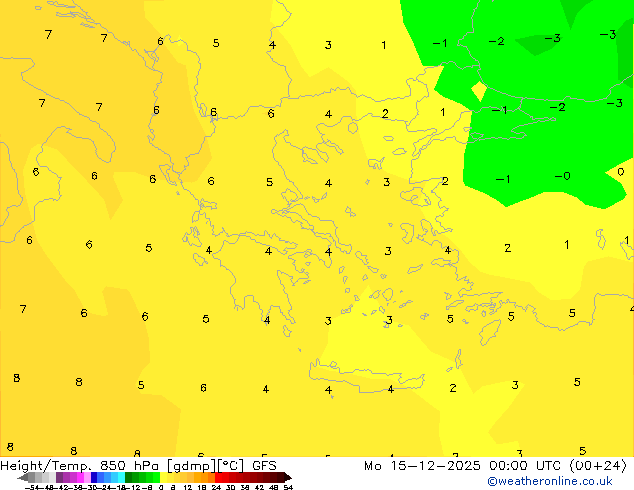Click the '(00+24)' forecast offset text
Image resolution: width=634 pixels, height=490 pixels.
(598, 466)
